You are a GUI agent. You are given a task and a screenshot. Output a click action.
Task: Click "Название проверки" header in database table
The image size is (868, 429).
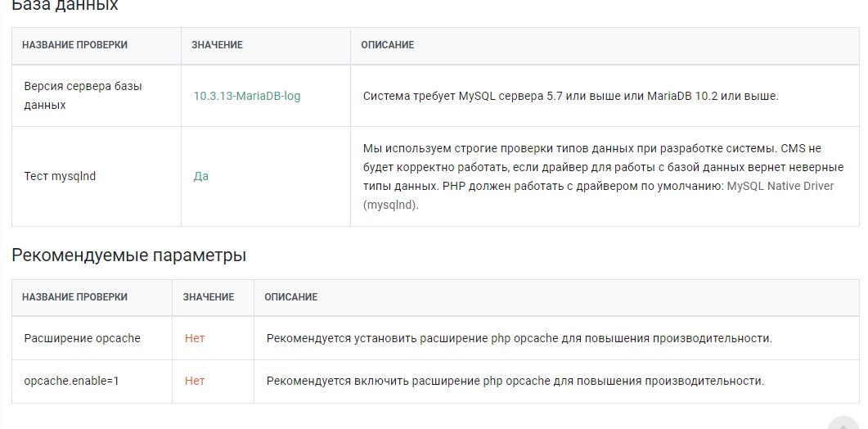pos(74,45)
